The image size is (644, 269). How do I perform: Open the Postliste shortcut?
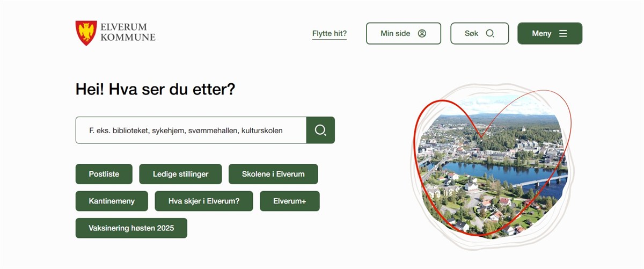[x=104, y=174]
